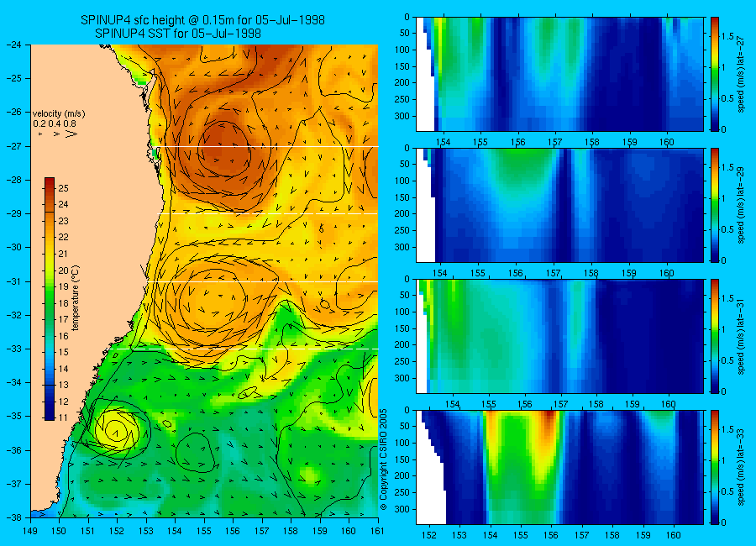Click depth tick 200 on the lat=-31 panel

[402, 345]
